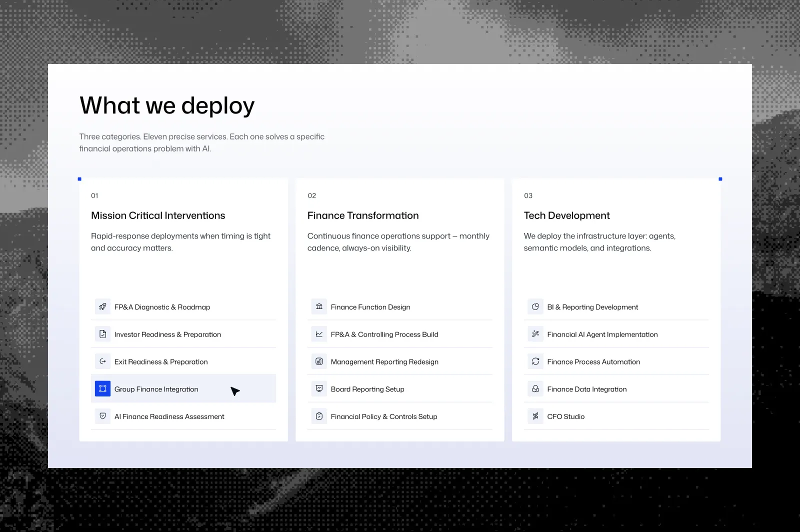Screen dimensions: 800x532
Task: Click the clipboard icon beside Financial Policy & Controls
Action: (x=319, y=416)
